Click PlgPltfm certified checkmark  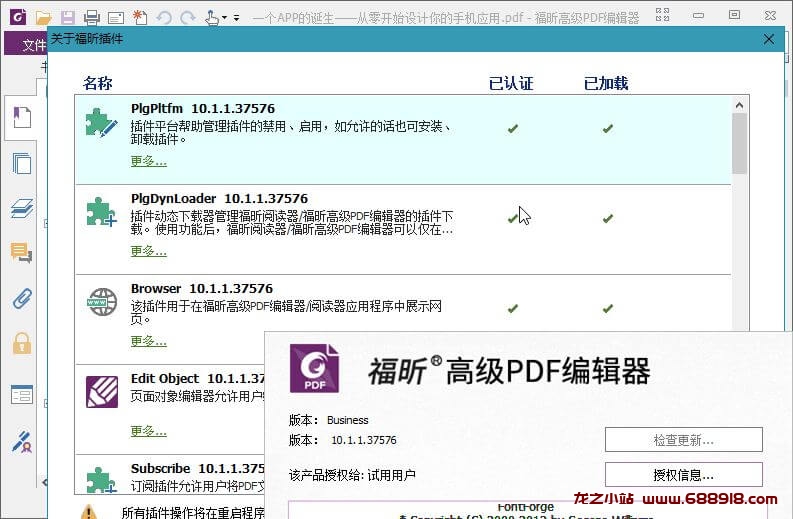pyautogui.click(x=513, y=128)
